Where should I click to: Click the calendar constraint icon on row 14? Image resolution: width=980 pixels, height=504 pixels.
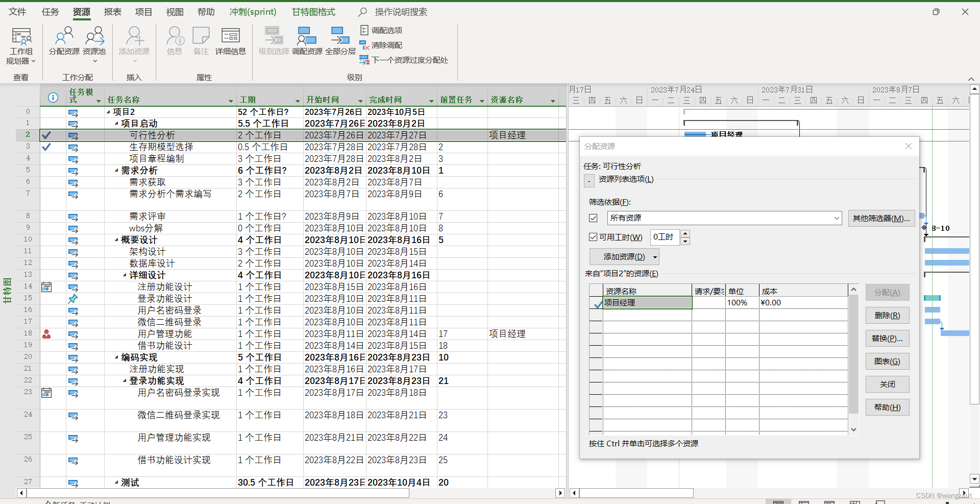pyautogui.click(x=46, y=287)
